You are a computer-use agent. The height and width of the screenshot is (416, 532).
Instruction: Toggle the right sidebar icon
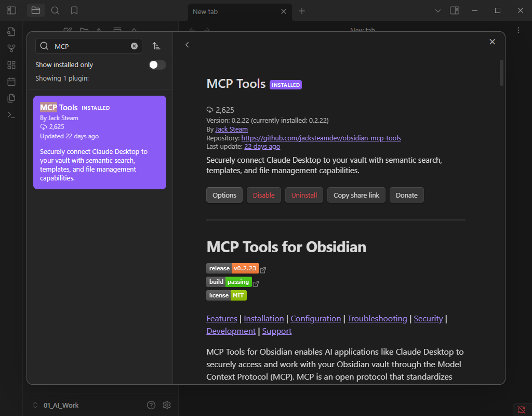click(455, 10)
